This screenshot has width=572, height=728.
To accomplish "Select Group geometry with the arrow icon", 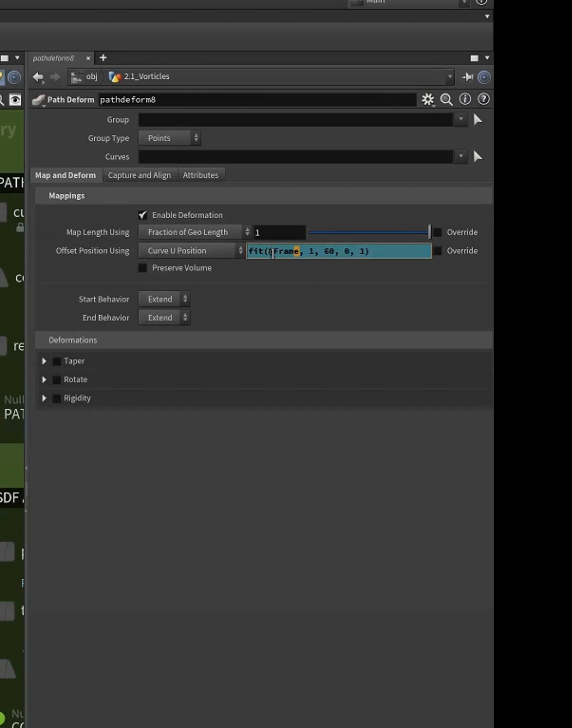I will point(478,120).
